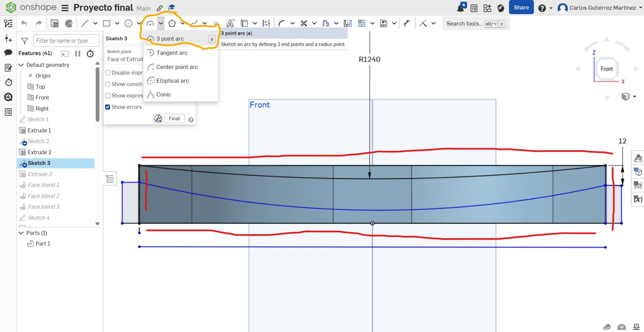The image size is (644, 332).
Task: Open the comments speech bubble panel
Action: point(8,53)
